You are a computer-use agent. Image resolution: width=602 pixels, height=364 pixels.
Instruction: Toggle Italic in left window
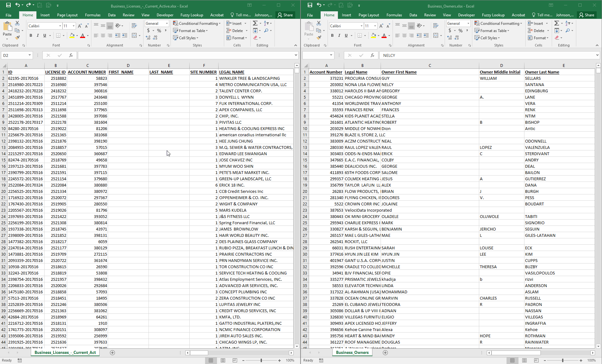point(38,35)
